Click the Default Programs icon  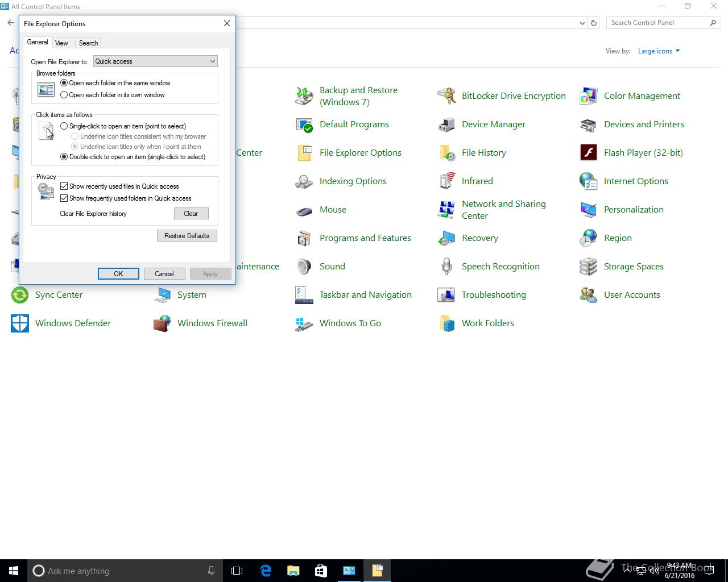click(x=304, y=124)
